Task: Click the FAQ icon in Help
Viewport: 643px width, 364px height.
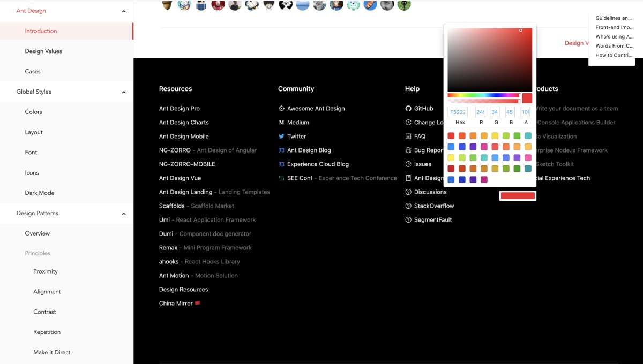Action: [x=408, y=136]
